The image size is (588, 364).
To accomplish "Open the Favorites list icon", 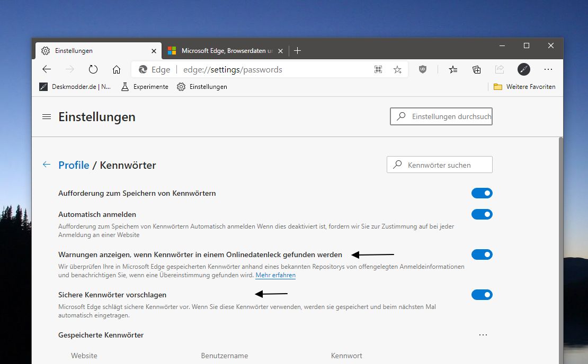I will pos(453,69).
